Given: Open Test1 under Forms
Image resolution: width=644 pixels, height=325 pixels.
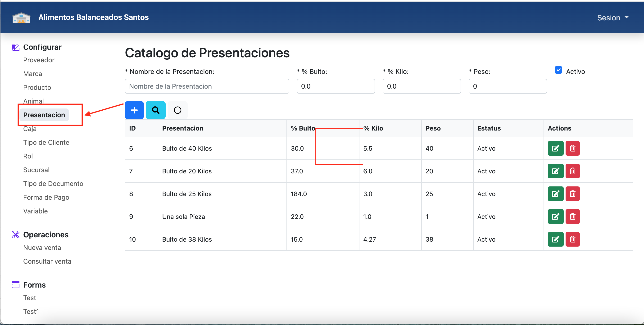Looking at the screenshot, I should pos(31,312).
